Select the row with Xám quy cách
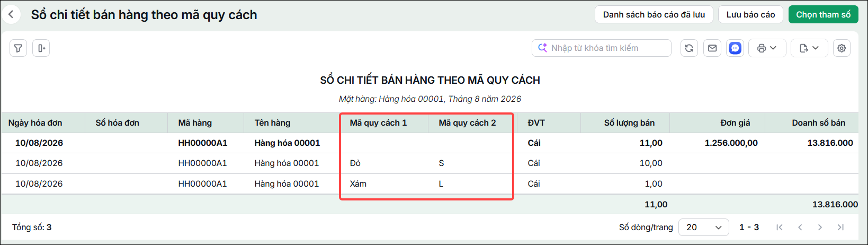868x245 pixels. coord(429,184)
